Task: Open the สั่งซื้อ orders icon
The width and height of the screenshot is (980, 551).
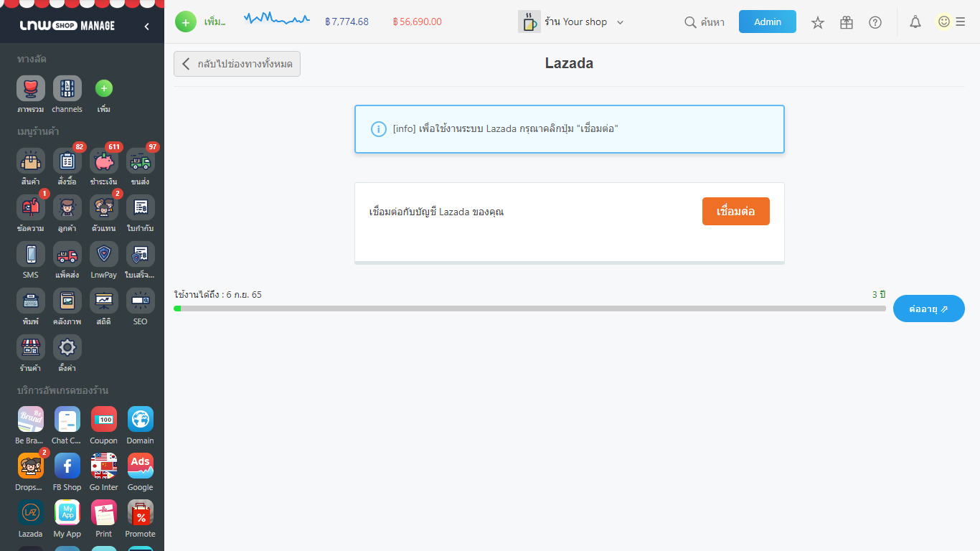Action: tap(67, 161)
